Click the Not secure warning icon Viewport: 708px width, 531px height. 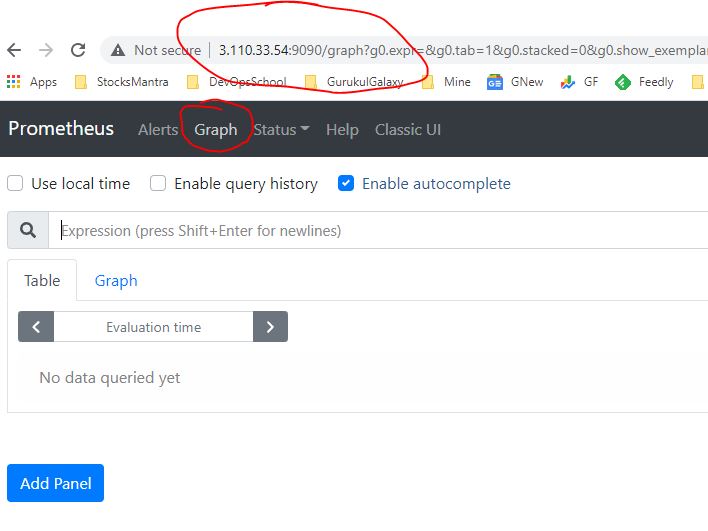point(118,50)
